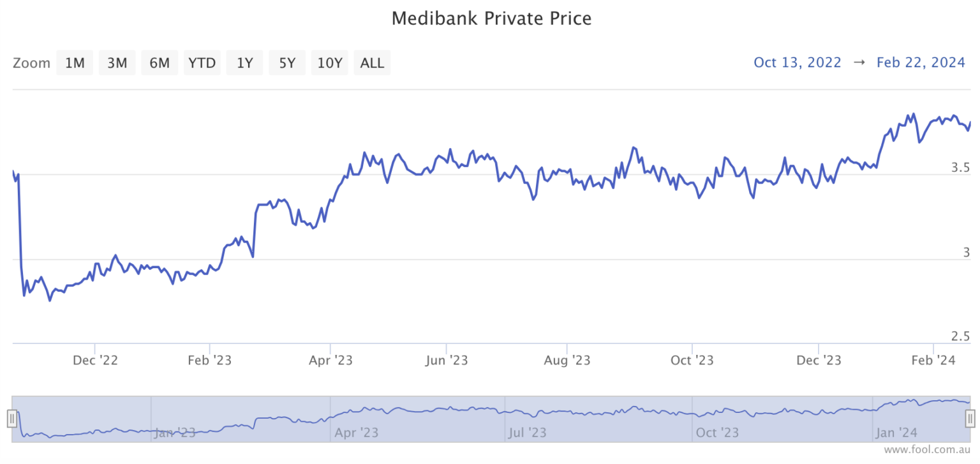The height and width of the screenshot is (464, 980).
Task: Switch chart range to YTD
Action: [202, 63]
